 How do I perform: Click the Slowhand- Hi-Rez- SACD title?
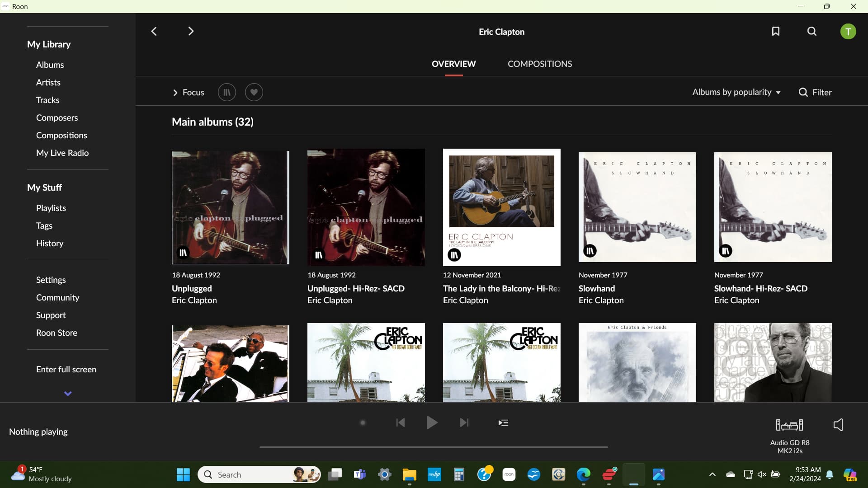[761, 288]
